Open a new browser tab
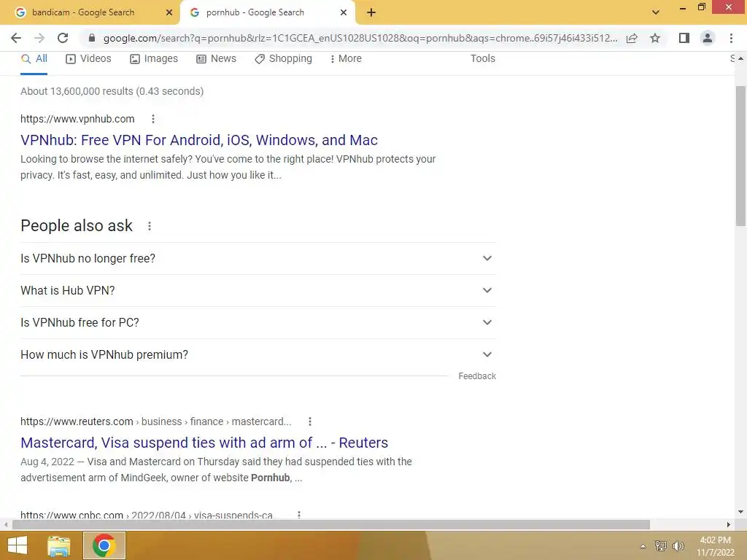The height and width of the screenshot is (560, 747). click(x=371, y=12)
